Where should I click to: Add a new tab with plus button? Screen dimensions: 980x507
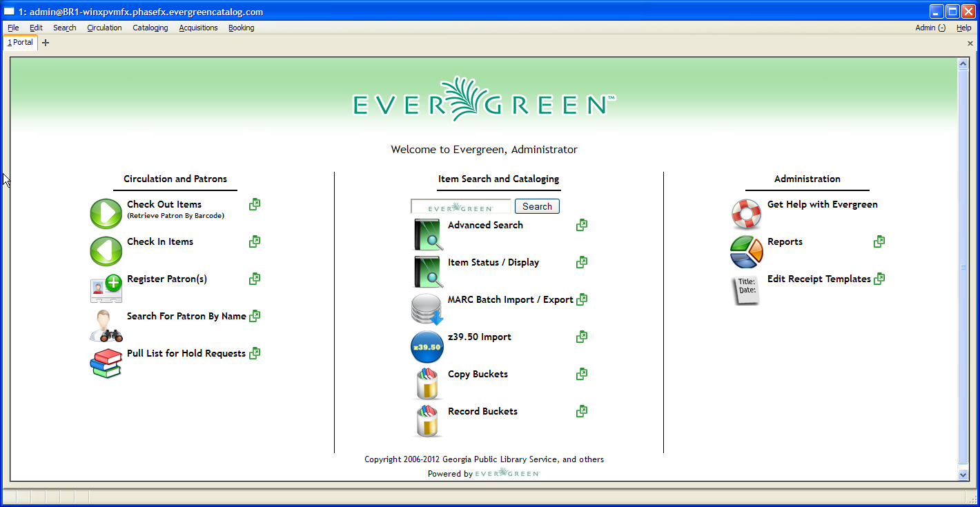pyautogui.click(x=46, y=43)
